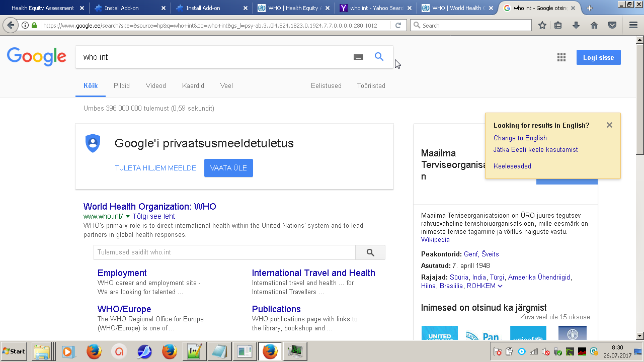This screenshot has width=644, height=362.
Task: Switch to who int - Yahoo Search tab
Action: 376,8
